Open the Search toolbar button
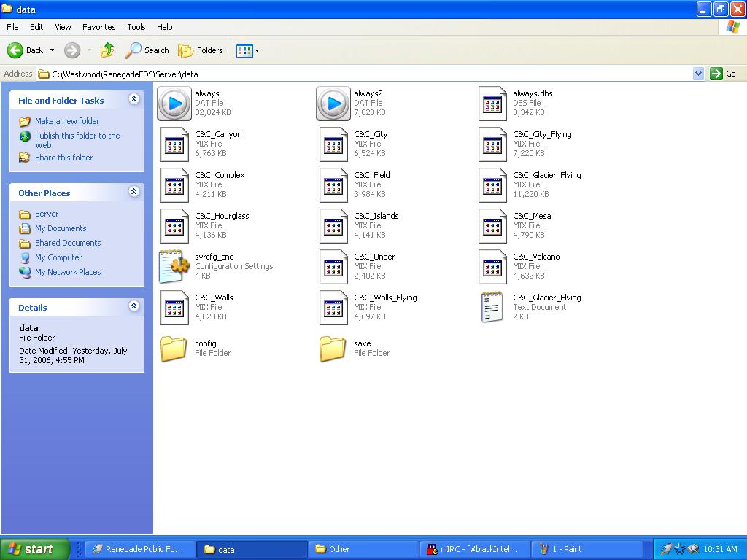The image size is (747, 560). point(147,50)
